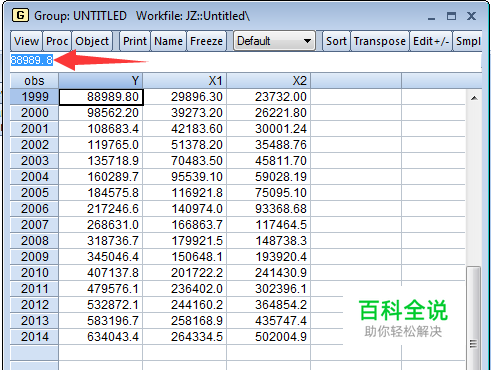Select row header 2006

pos(34,209)
